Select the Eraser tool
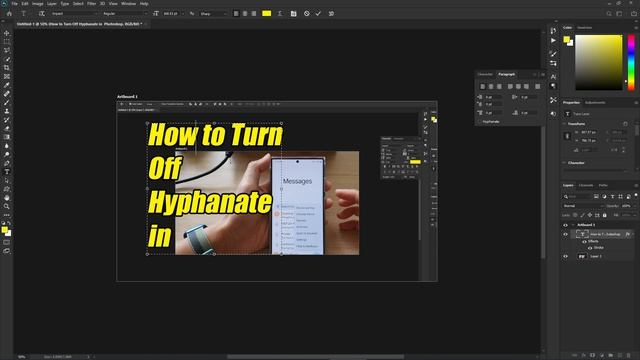Viewport: 640px width, 360px height. 7,129
